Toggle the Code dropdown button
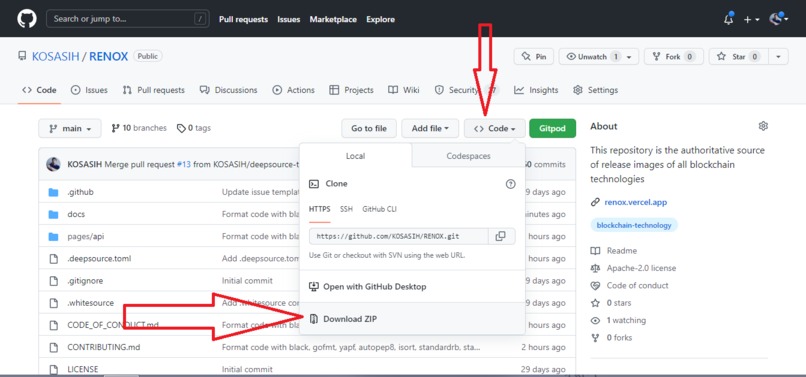806x377 pixels. pyautogui.click(x=494, y=129)
